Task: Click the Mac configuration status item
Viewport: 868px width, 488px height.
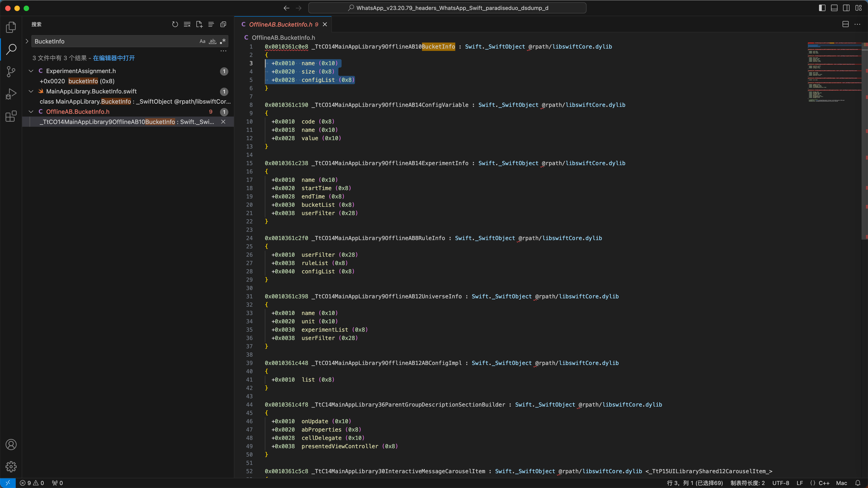Action: (x=841, y=483)
